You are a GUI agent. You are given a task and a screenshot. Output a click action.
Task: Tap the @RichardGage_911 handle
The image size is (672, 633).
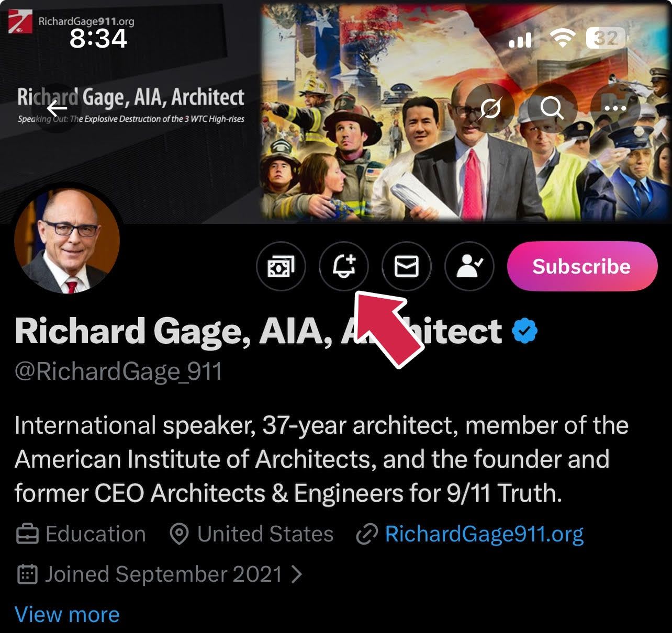118,372
